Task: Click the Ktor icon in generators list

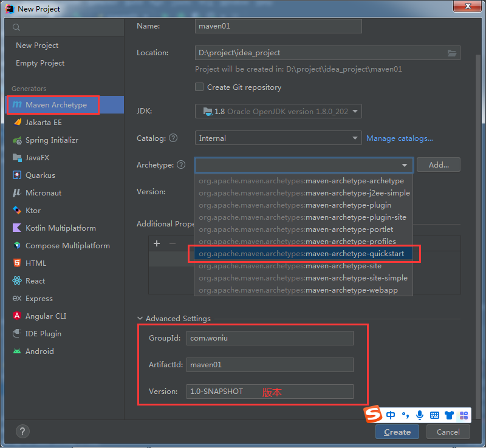Action: click(x=17, y=211)
